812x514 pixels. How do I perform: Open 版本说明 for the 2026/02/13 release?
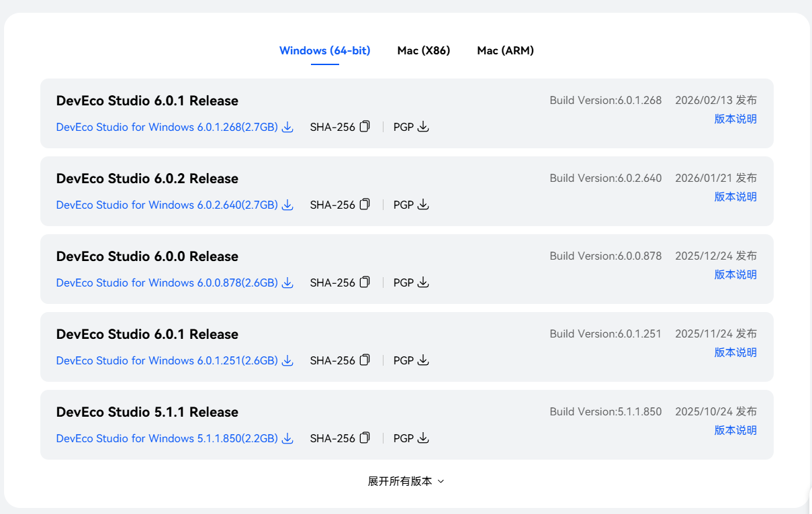(x=735, y=119)
